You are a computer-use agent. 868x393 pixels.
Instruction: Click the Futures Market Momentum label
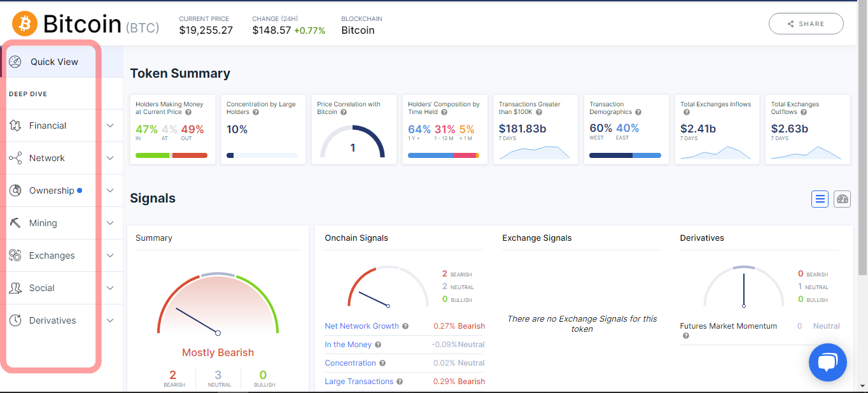pyautogui.click(x=728, y=326)
